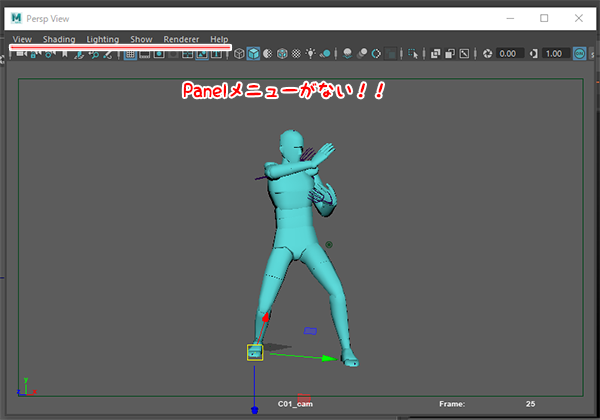Click the exposure icon beside 0.00

(487, 54)
